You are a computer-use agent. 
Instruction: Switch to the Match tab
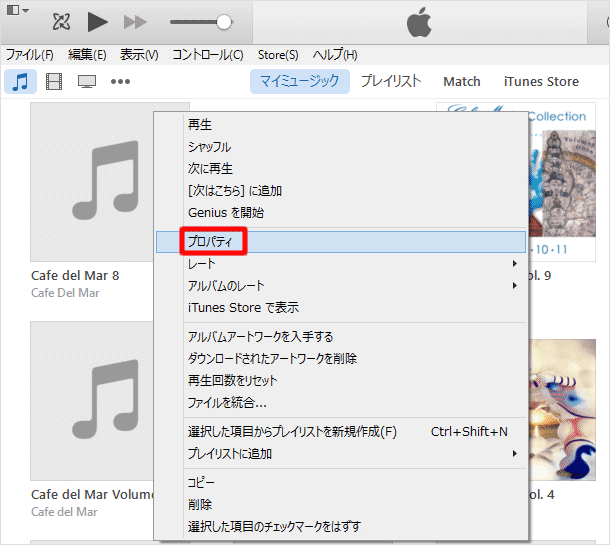(462, 82)
